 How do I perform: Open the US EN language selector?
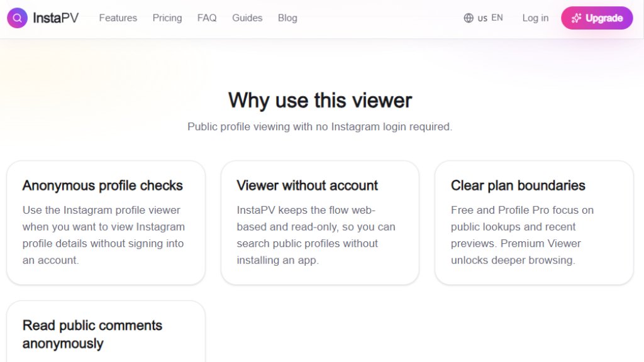tap(484, 18)
